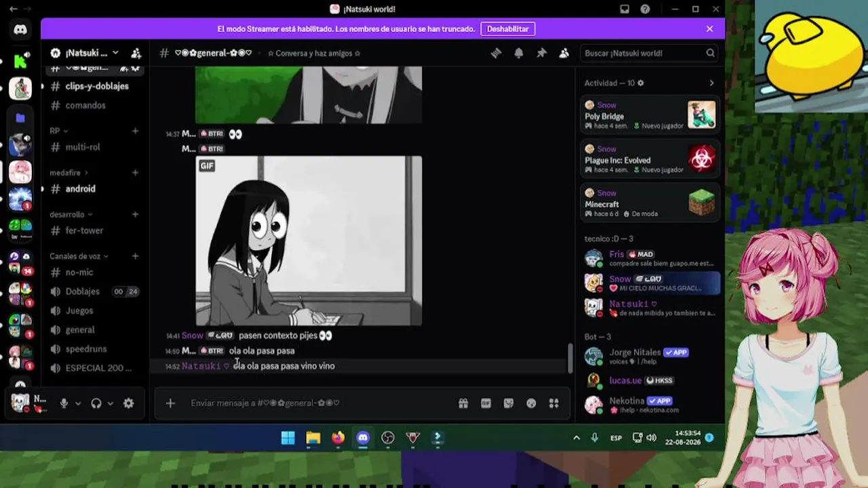868x488 pixels.
Task: Focus the Enviar mensaje text box
Action: [319, 403]
